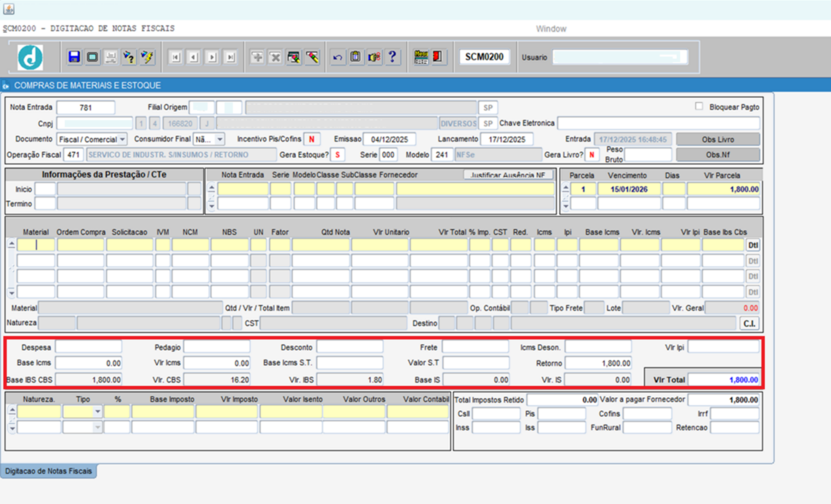
Task: Click the Enter Query flashlight question icon
Action: click(x=129, y=57)
